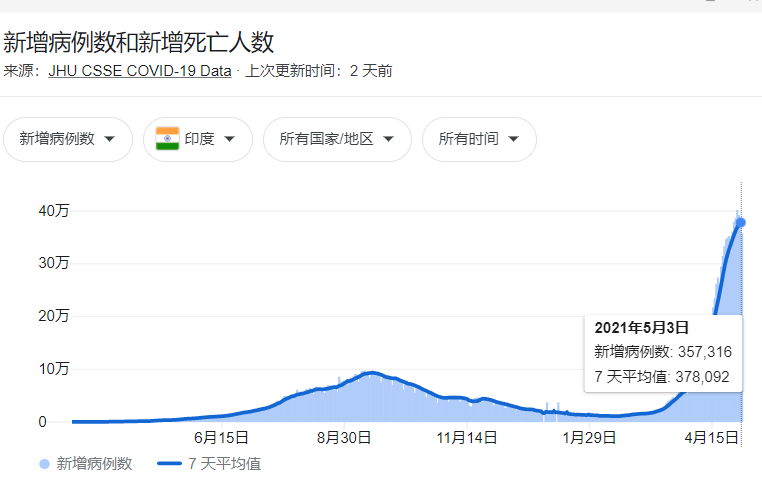This screenshot has height=478, width=762.
Task: Expand the 所有国家/地区 region dropdown
Action: coord(337,139)
